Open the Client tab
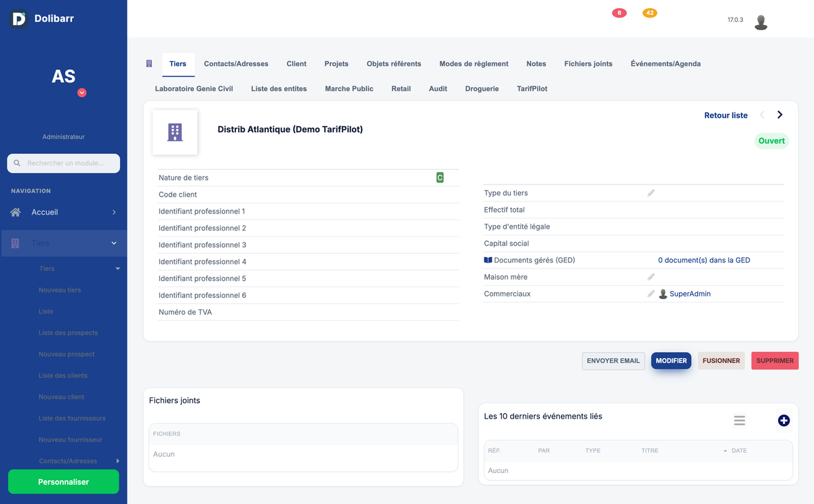The height and width of the screenshot is (504, 814). (x=296, y=64)
